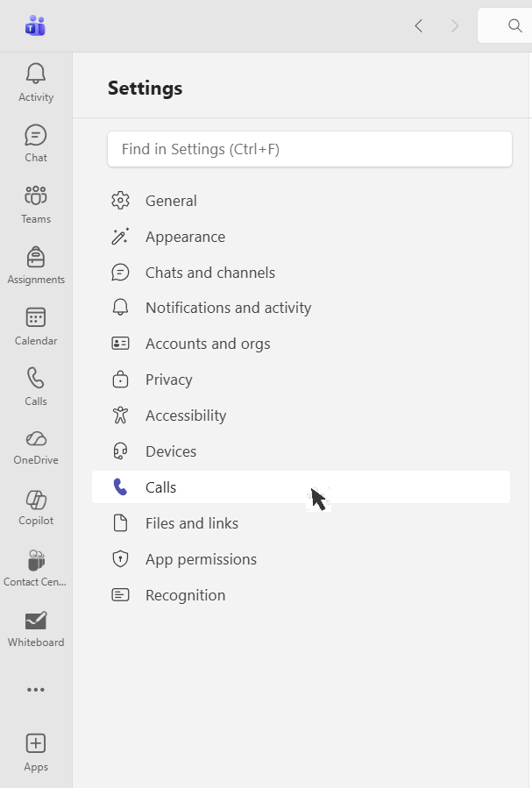Click the Accessibility figure icon
Viewport: 532px width, 788px height.
coord(120,415)
